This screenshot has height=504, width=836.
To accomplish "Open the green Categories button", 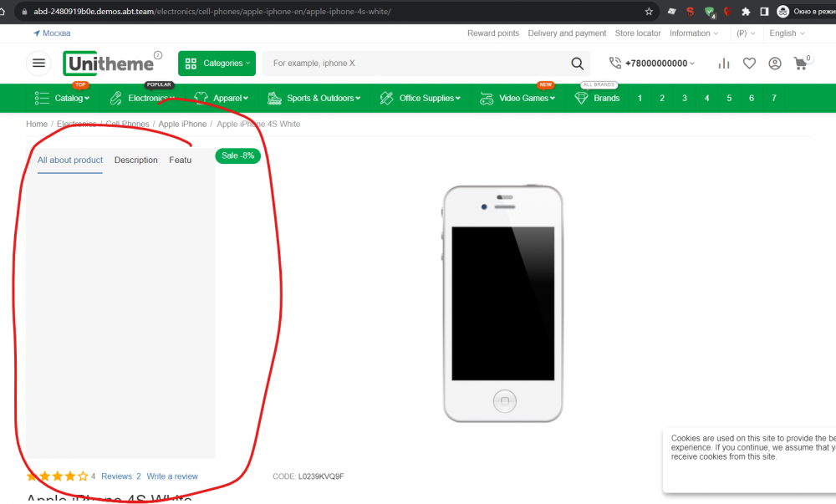I will (217, 63).
